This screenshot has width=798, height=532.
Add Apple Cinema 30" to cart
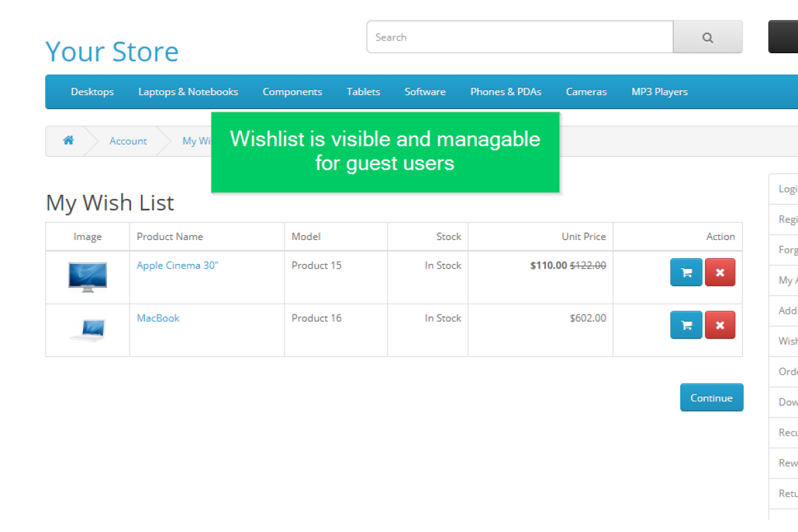tap(686, 272)
